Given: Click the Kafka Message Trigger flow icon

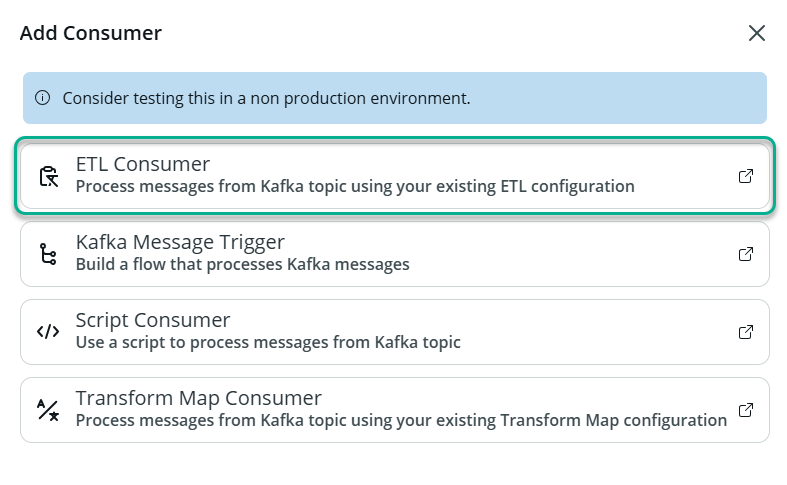Looking at the screenshot, I should 48,254.
